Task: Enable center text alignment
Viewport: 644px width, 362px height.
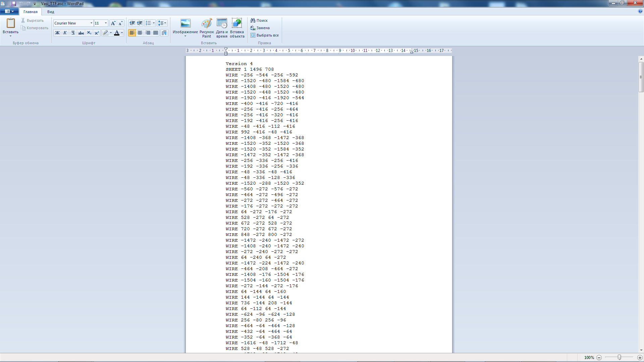Action: [x=140, y=33]
